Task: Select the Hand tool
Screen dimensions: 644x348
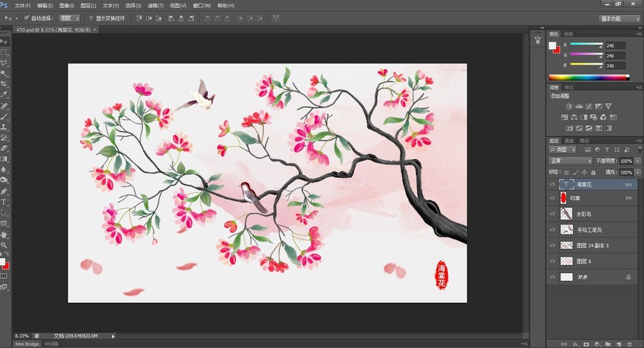Action: pos(4,234)
